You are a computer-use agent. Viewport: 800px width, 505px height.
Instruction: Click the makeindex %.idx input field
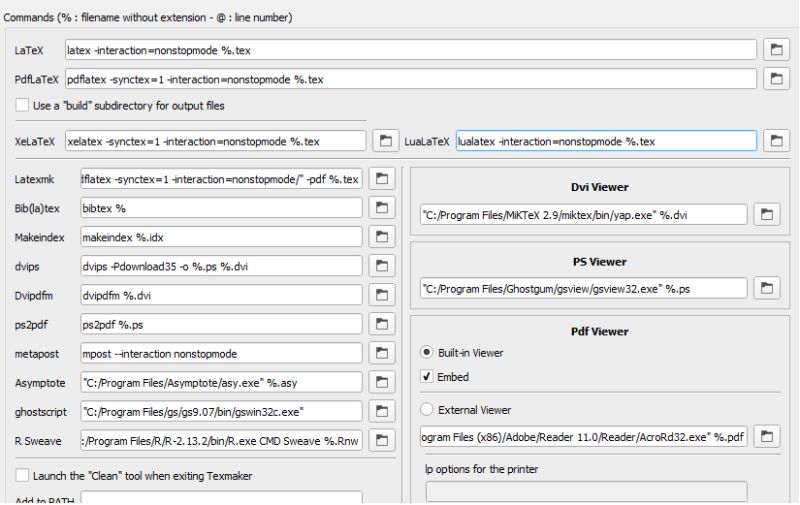(221, 237)
